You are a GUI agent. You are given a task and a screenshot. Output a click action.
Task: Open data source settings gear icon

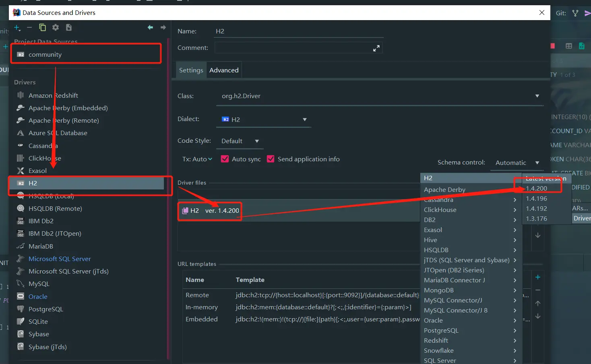56,28
